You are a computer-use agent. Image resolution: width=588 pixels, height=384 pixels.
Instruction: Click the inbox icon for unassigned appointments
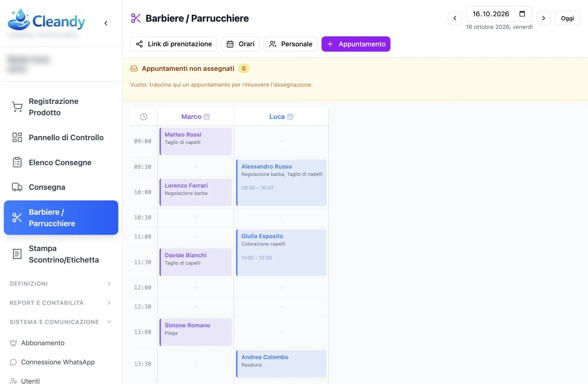point(134,69)
